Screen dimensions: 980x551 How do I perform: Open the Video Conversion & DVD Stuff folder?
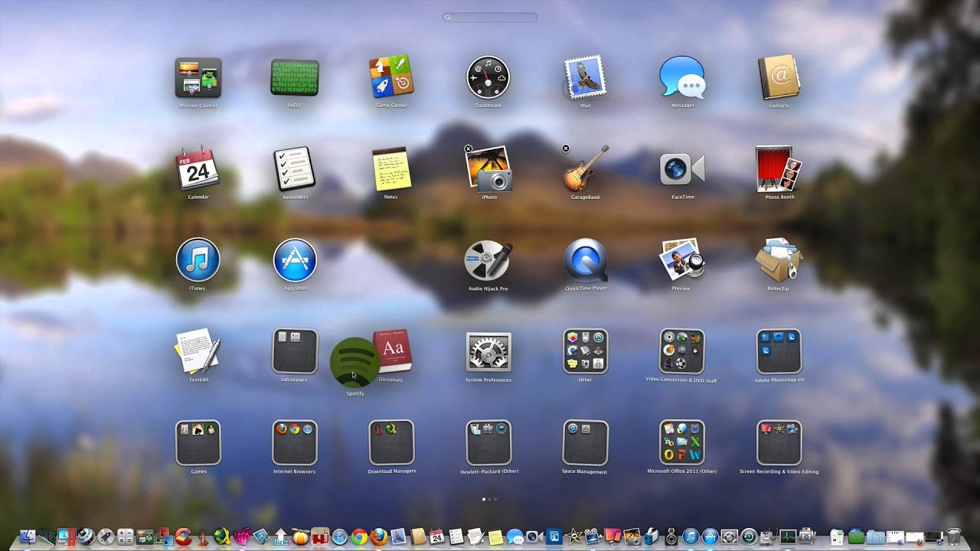tap(682, 351)
